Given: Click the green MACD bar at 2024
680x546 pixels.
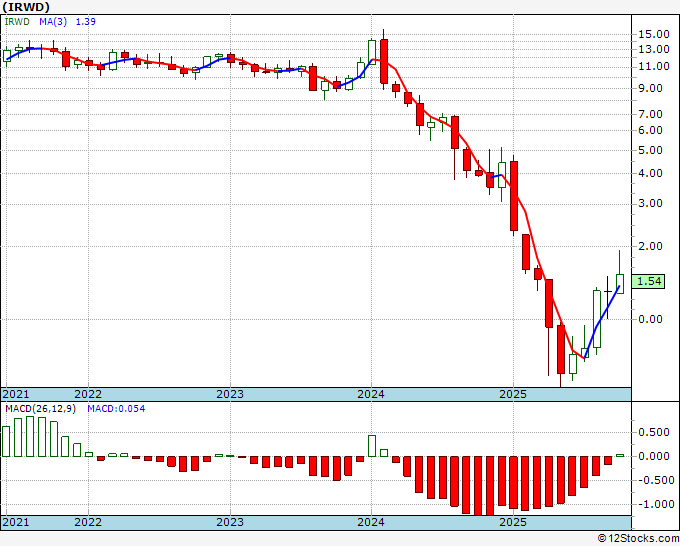Looking at the screenshot, I should pyautogui.click(x=372, y=446).
